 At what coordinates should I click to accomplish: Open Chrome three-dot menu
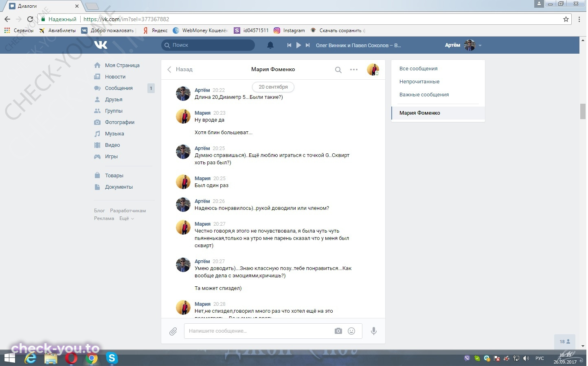[x=579, y=19]
